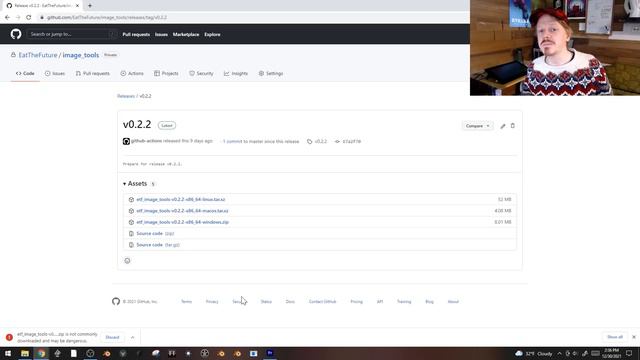Image resolution: width=640 pixels, height=360 pixels.
Task: Open the Compare dropdown
Action: click(x=477, y=126)
